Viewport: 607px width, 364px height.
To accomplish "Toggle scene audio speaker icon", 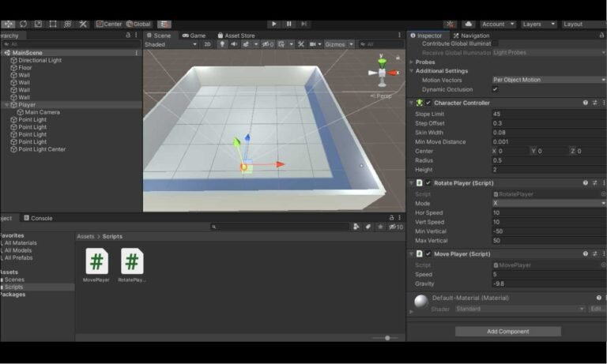I will (x=234, y=44).
